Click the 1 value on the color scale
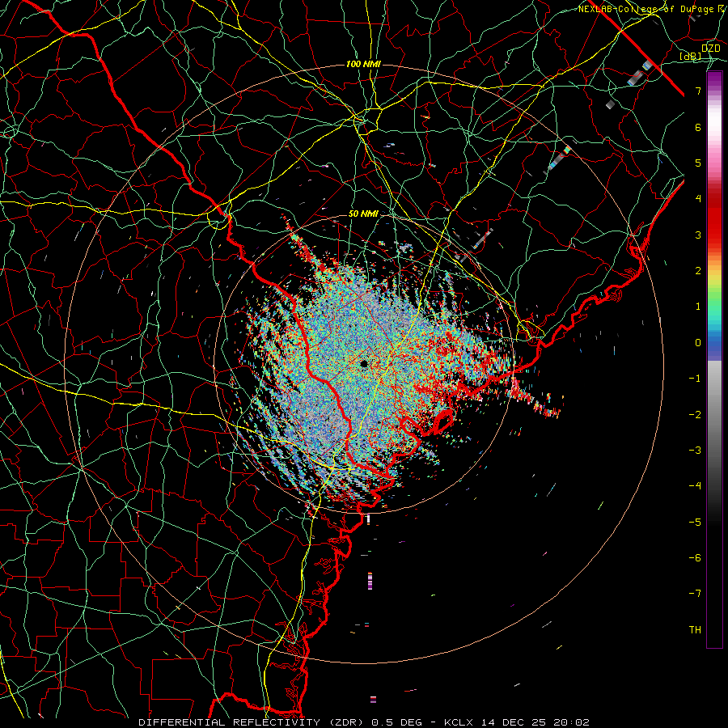This screenshot has width=728, height=728. [x=698, y=307]
